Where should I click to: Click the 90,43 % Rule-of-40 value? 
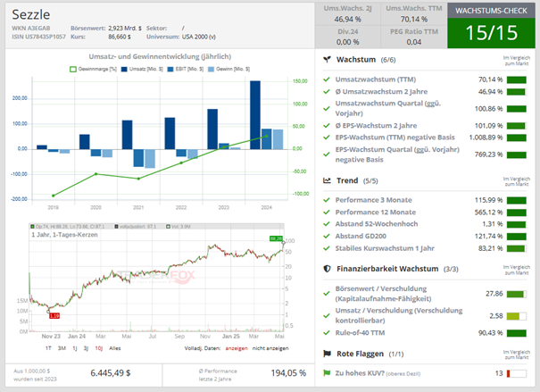point(491,333)
